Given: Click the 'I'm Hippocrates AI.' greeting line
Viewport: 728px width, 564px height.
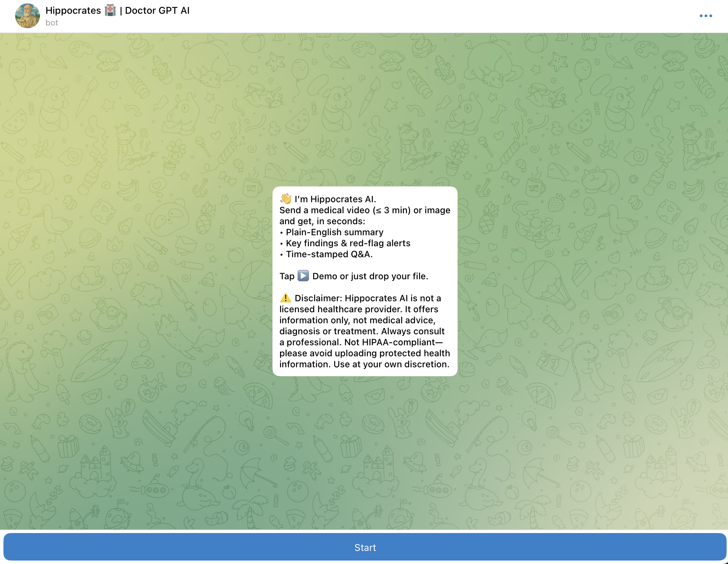Looking at the screenshot, I should [335, 199].
